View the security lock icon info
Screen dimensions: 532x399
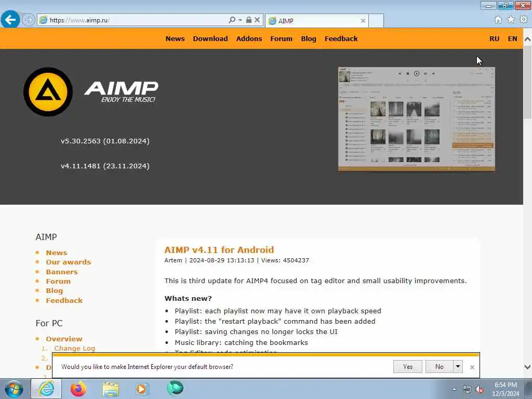click(x=249, y=20)
